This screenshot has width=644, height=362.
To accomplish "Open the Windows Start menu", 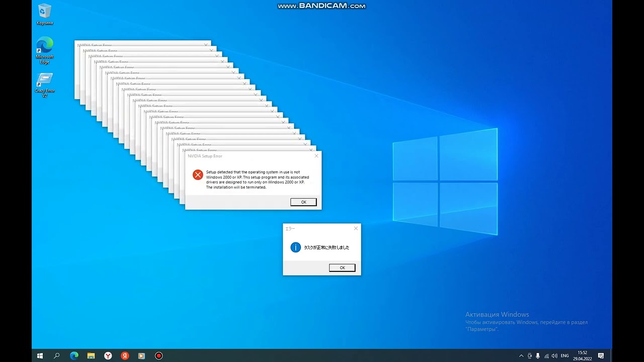I will coord(40,355).
